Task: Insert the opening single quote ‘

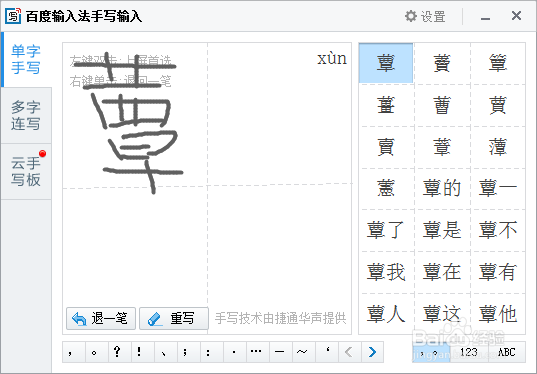Action: click(326, 352)
